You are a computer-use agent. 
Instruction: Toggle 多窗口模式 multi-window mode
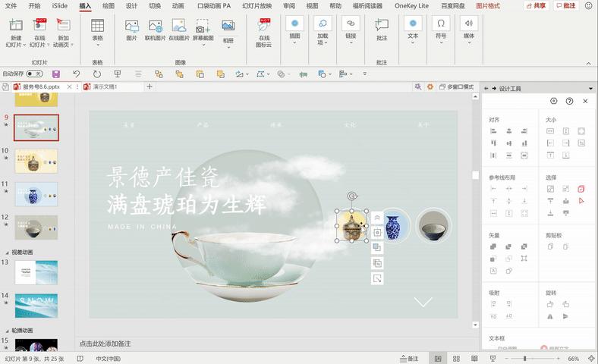(x=457, y=87)
